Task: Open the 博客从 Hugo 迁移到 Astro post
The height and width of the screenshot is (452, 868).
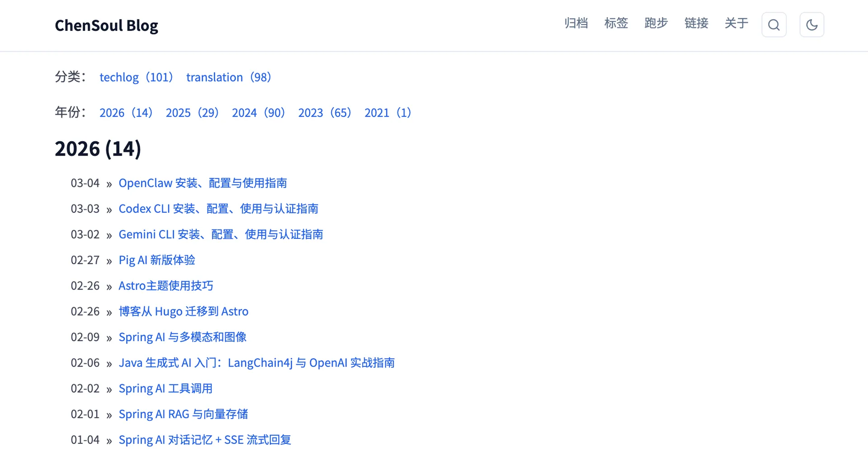Action: pos(183,311)
